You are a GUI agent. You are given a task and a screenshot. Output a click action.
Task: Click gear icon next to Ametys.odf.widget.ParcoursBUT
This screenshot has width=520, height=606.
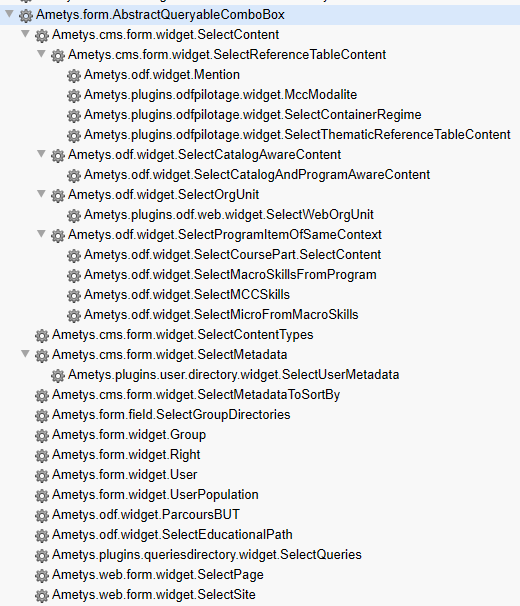click(x=42, y=516)
